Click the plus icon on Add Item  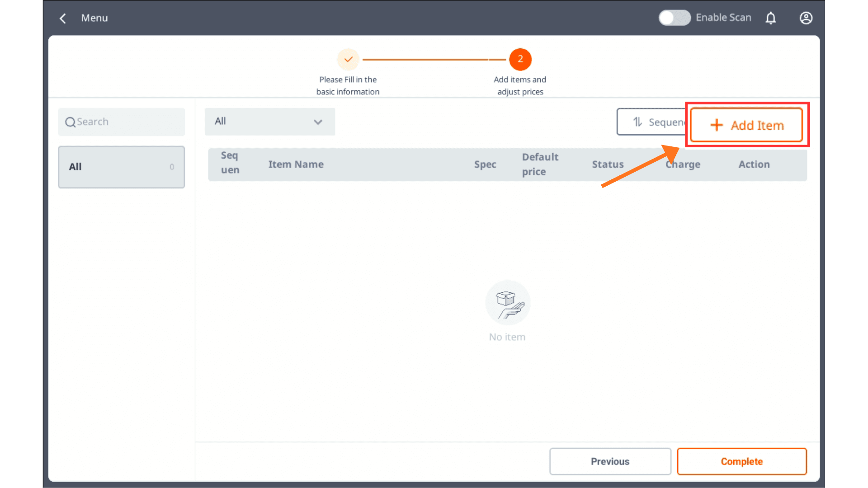[717, 125]
